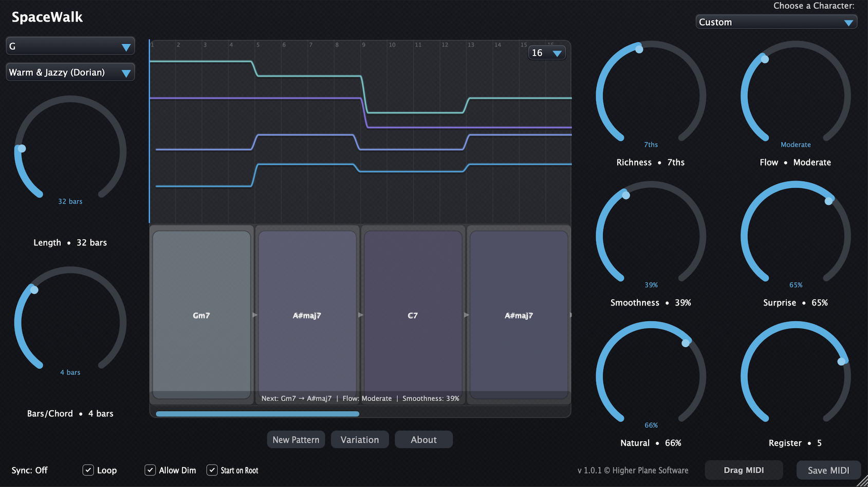Click the Natural knob handle
The width and height of the screenshot is (868, 487).
(x=686, y=343)
